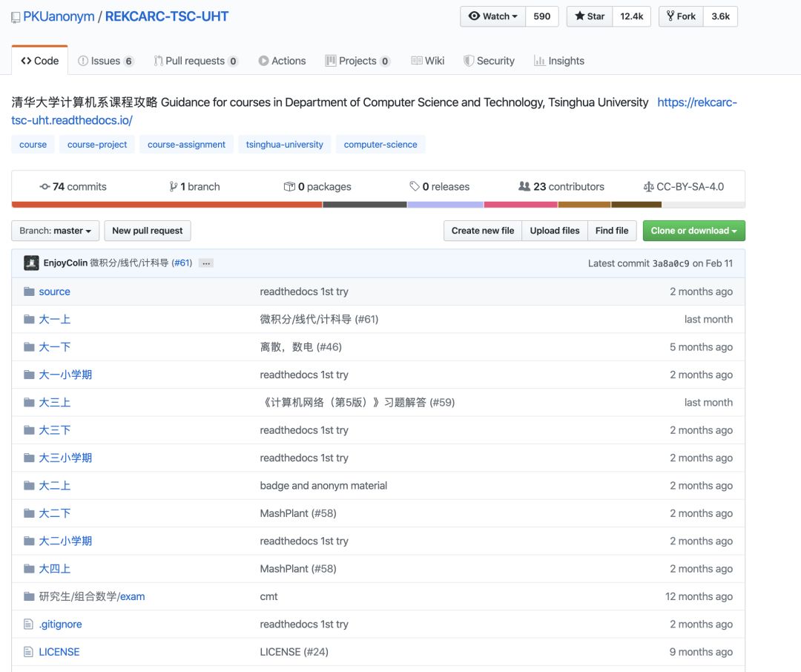Click Upload files button
This screenshot has width=801, height=672.
coord(555,231)
